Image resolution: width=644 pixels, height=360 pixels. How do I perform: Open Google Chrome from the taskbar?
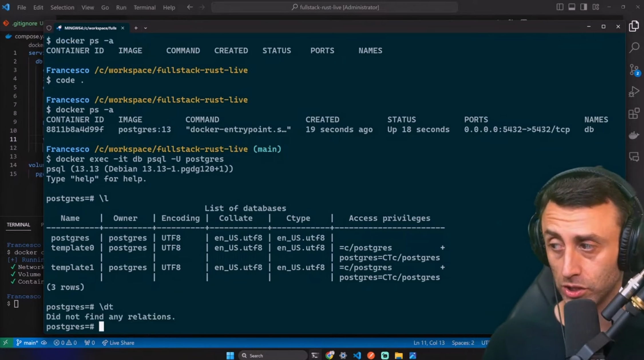pyautogui.click(x=330, y=355)
